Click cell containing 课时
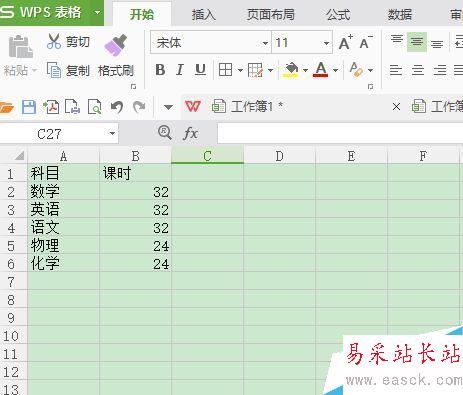463x395 pixels. coord(135,174)
